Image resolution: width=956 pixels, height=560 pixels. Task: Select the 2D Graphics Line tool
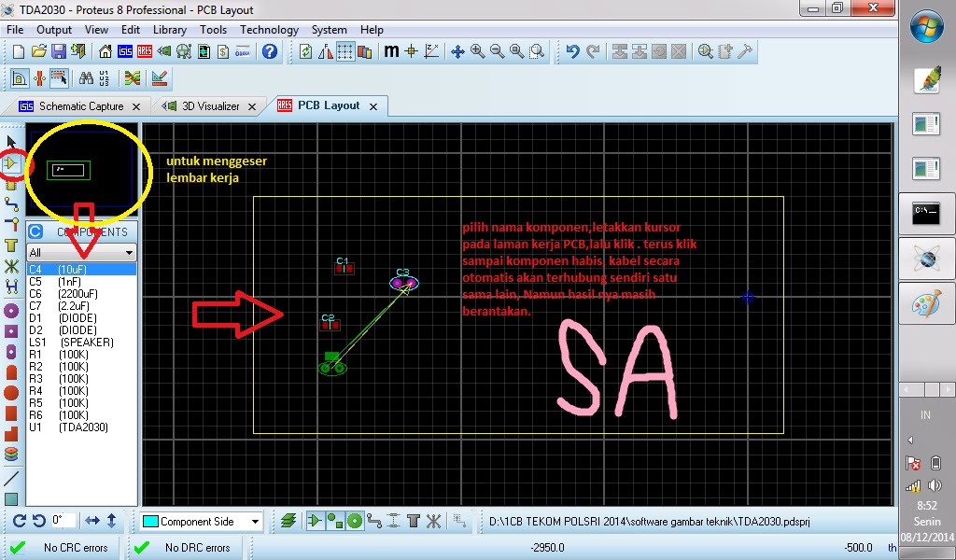coord(11,479)
